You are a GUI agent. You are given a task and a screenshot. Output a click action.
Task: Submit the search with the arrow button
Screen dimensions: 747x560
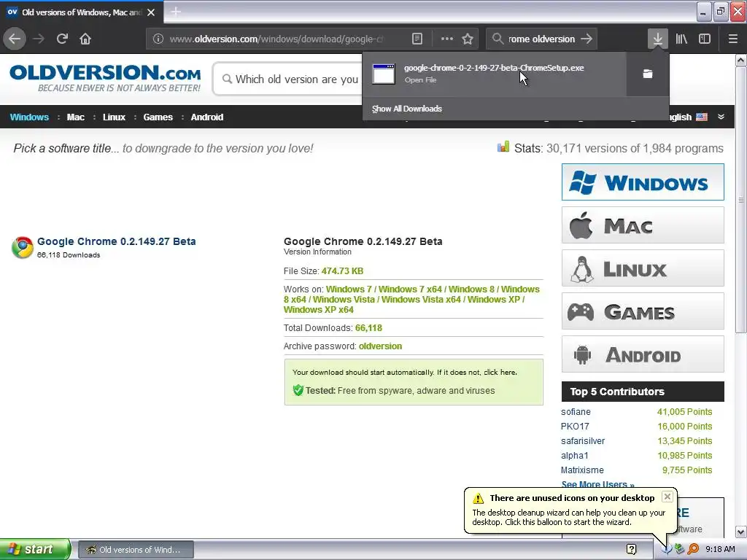pos(587,39)
